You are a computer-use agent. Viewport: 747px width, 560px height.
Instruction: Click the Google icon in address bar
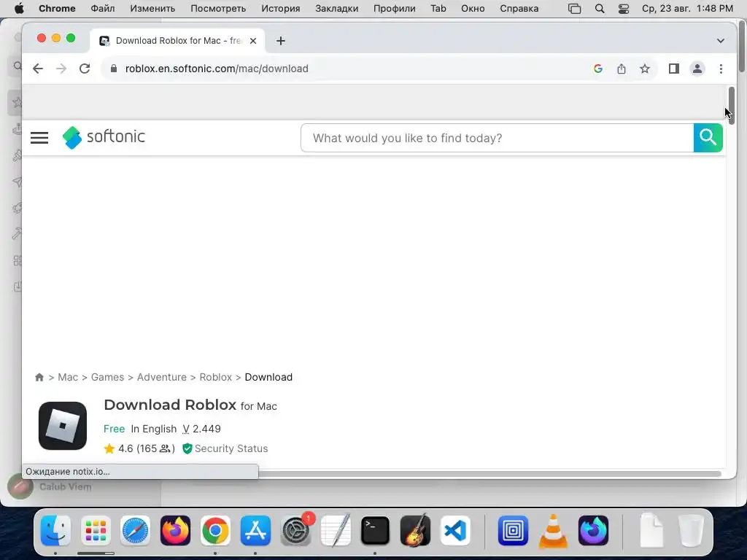pos(598,69)
